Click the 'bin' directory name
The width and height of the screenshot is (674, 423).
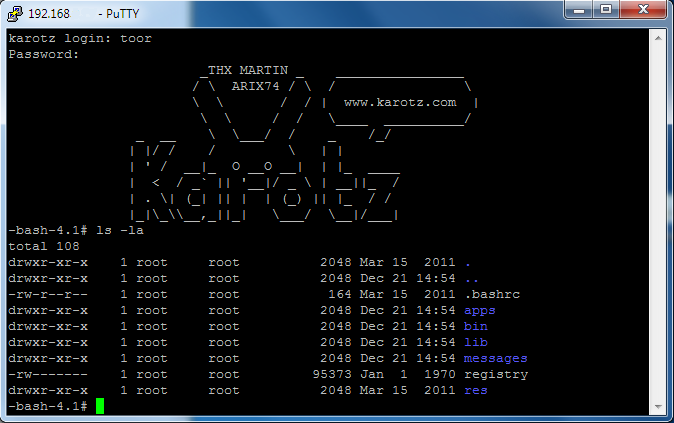pyautogui.click(x=476, y=326)
